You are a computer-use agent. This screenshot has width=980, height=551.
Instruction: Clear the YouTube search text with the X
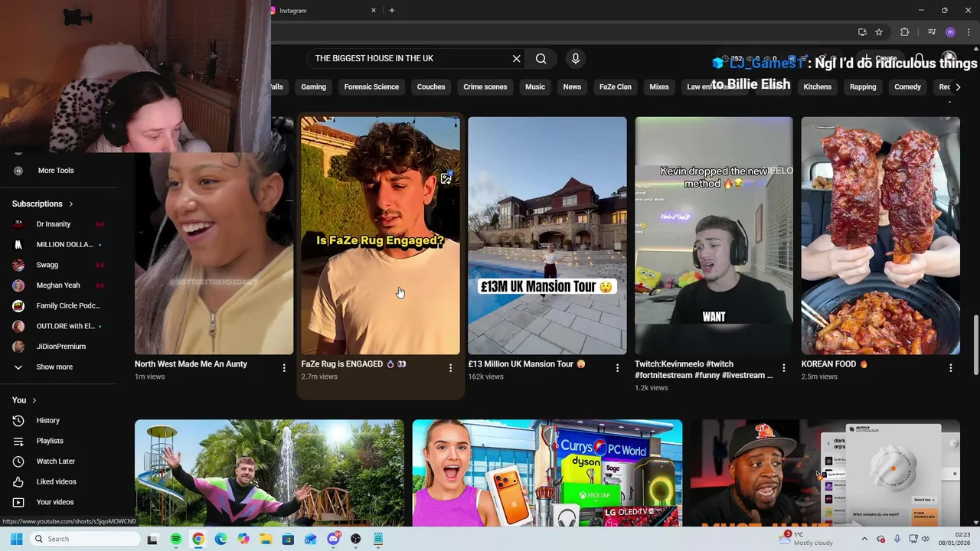(516, 58)
